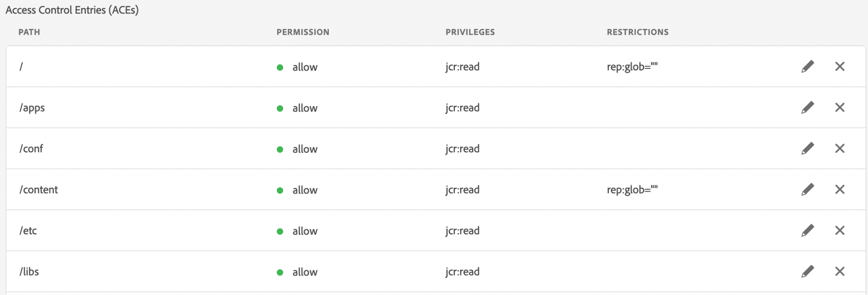868x295 pixels.
Task: Click the /libs path cell
Action: (29, 272)
